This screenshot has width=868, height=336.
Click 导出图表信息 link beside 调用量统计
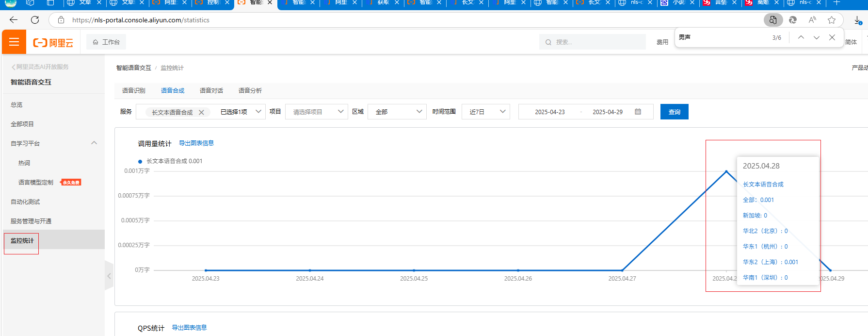coord(196,143)
